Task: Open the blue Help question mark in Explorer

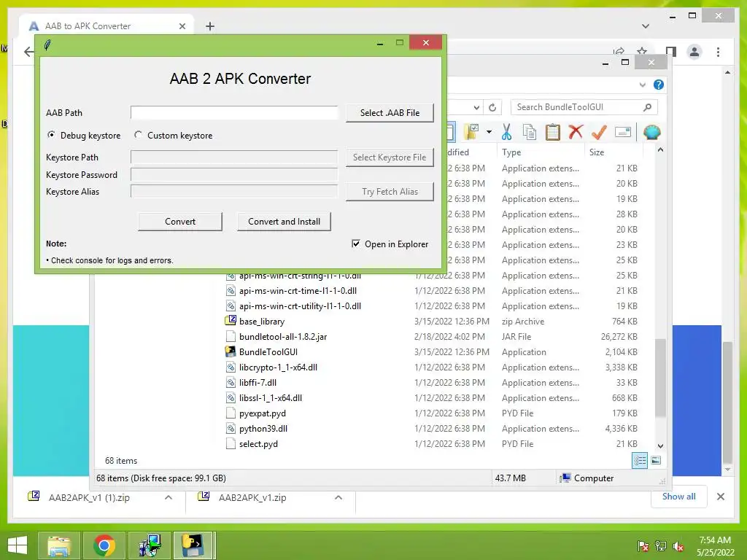Action: coord(659,85)
